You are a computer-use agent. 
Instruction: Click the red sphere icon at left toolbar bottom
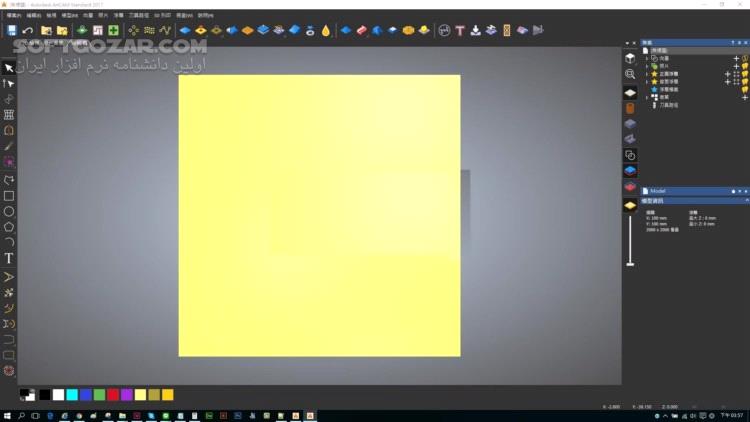9,371
